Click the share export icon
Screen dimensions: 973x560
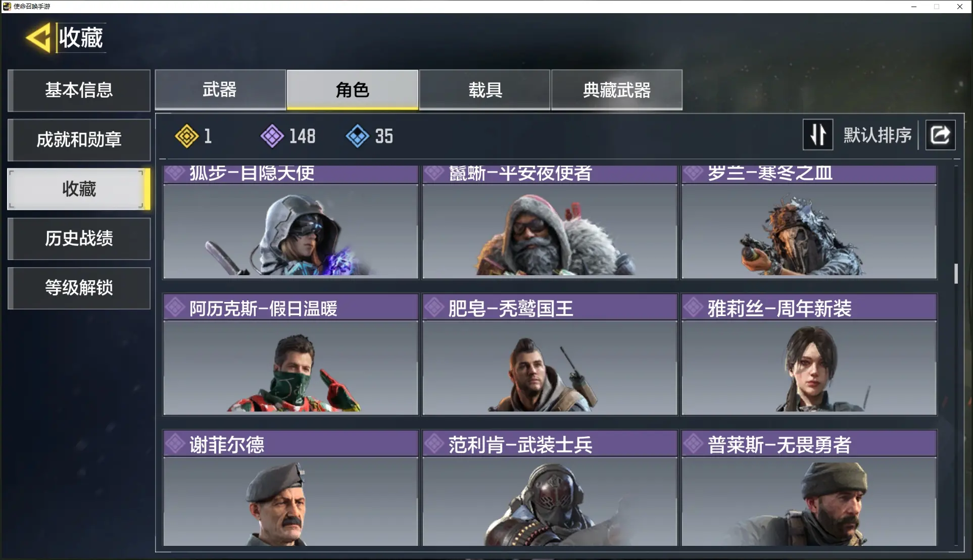[x=940, y=135]
